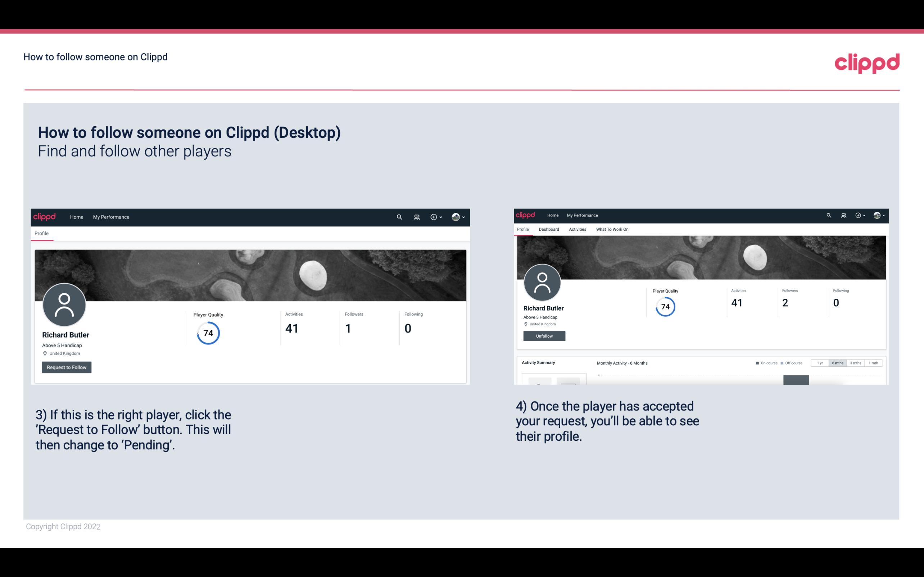The width and height of the screenshot is (924, 577).
Task: Click the 'What To Work On' tab
Action: pos(611,229)
